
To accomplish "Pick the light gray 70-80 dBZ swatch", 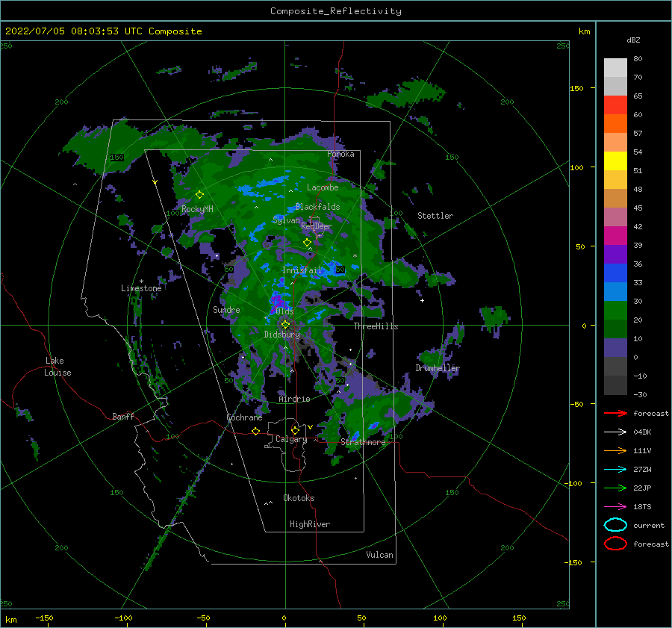I will [615, 68].
